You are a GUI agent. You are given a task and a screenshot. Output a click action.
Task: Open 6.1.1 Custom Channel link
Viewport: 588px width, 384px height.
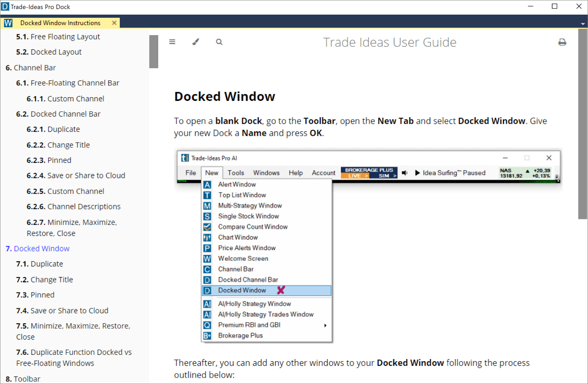[x=65, y=99]
